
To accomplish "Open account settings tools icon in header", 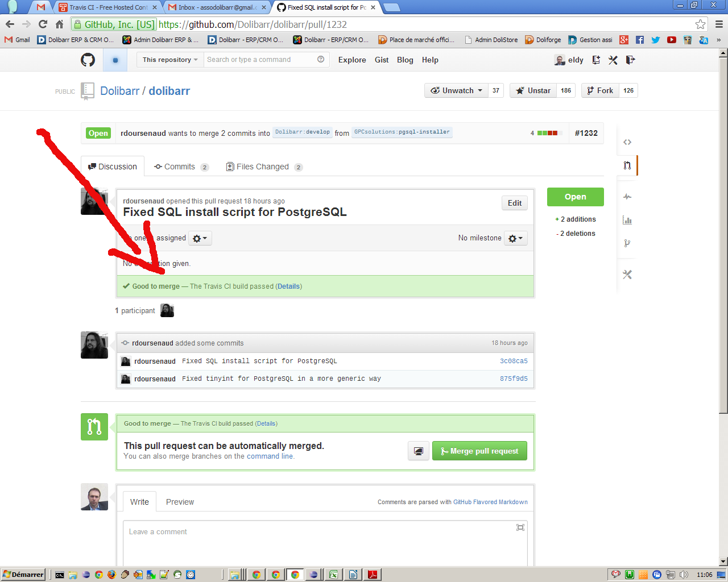I will click(x=613, y=60).
